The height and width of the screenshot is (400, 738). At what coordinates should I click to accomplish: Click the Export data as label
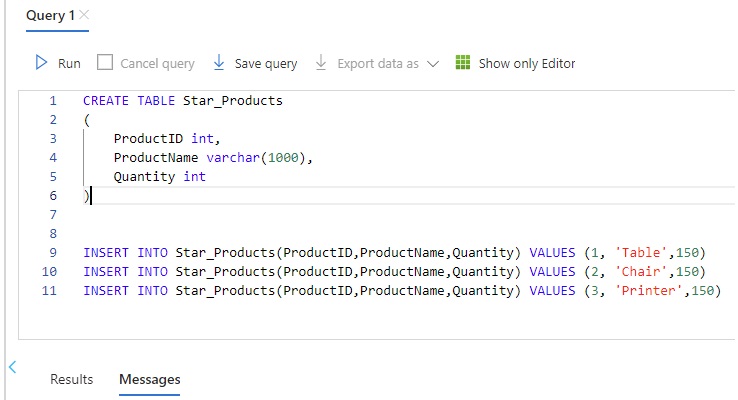[378, 64]
